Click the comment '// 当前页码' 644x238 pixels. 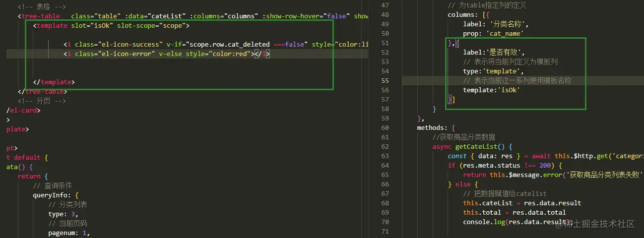pyautogui.click(x=68, y=224)
